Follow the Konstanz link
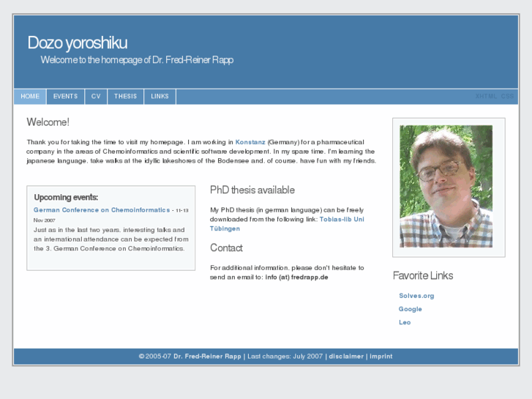 coord(250,142)
